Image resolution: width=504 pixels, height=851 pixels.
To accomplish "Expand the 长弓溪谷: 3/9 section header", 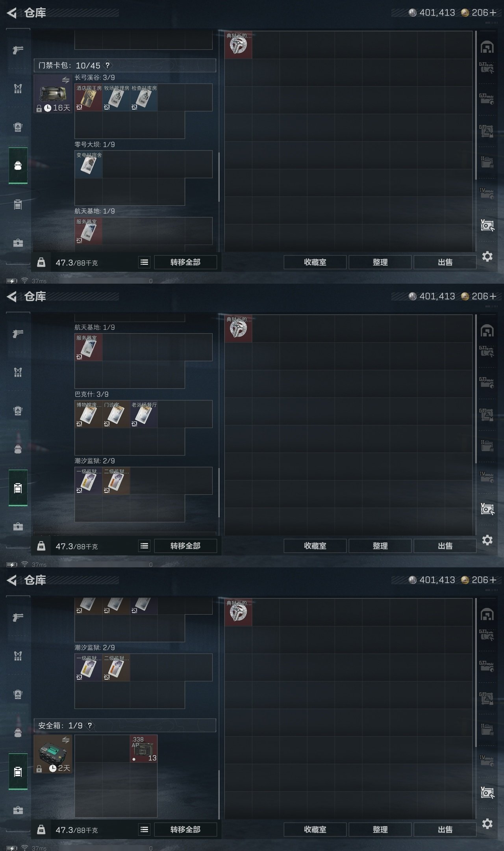I will click(x=95, y=78).
